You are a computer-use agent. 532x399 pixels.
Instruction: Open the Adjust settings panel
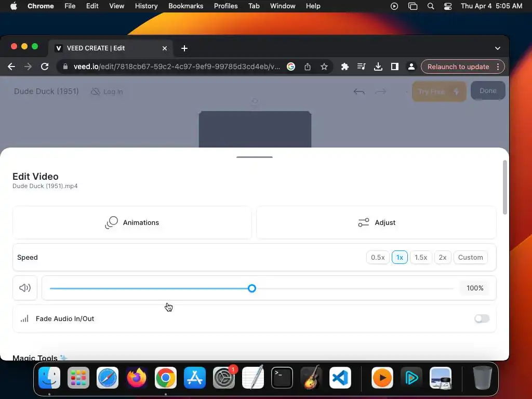coord(377,222)
